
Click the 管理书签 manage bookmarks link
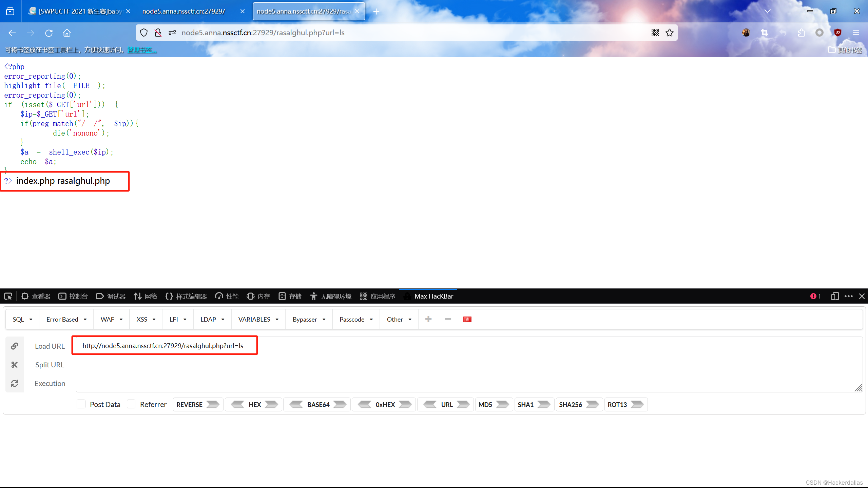142,50
